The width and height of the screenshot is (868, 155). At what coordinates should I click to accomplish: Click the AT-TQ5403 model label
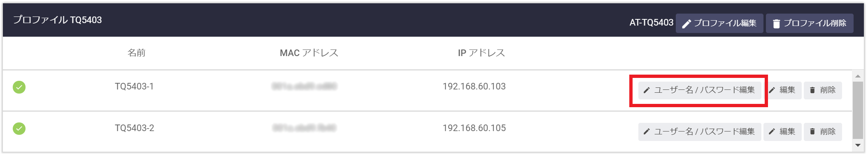tap(651, 23)
